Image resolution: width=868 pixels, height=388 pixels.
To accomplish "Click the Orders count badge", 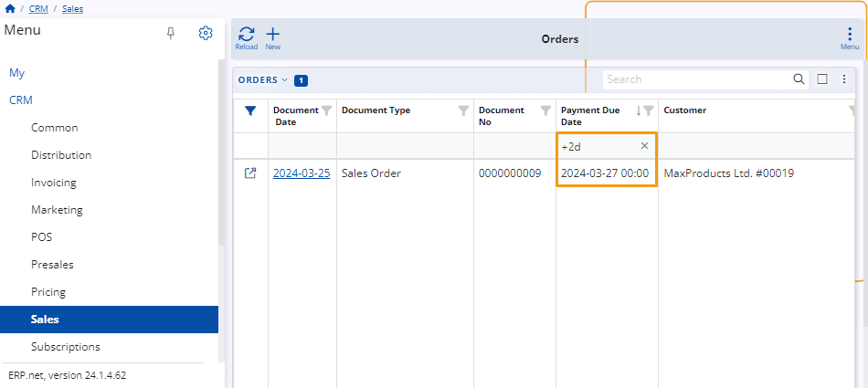I will (302, 81).
